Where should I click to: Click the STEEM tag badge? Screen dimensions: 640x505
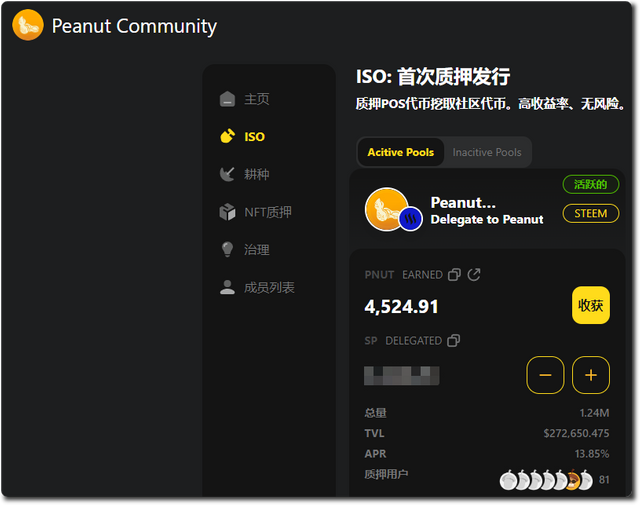click(591, 213)
